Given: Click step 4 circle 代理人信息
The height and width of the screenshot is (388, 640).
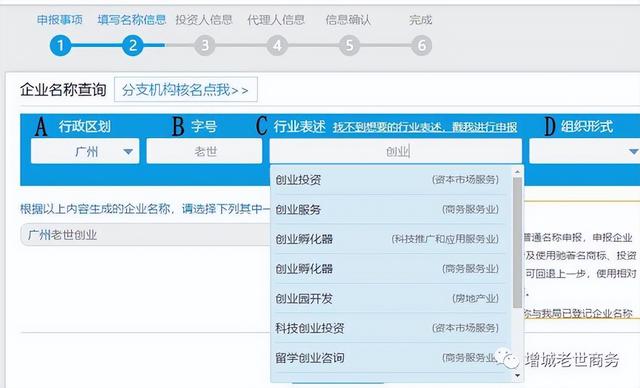Looking at the screenshot, I should coord(277,45).
